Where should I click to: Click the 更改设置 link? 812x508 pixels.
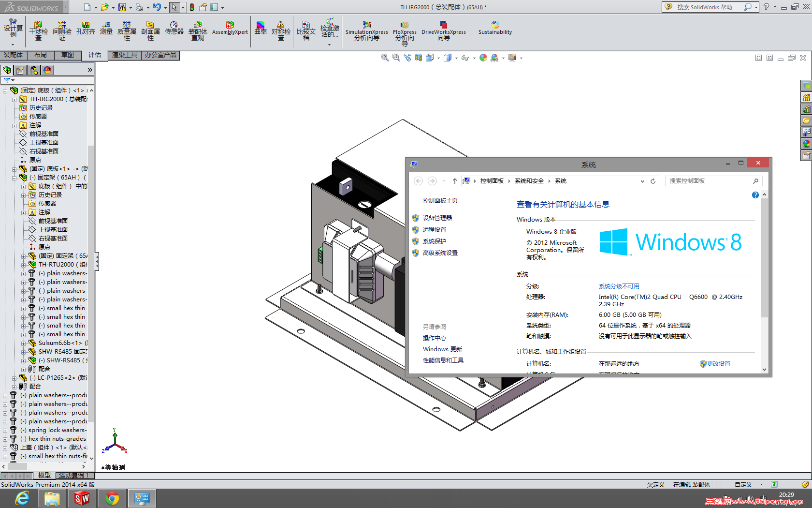[719, 364]
